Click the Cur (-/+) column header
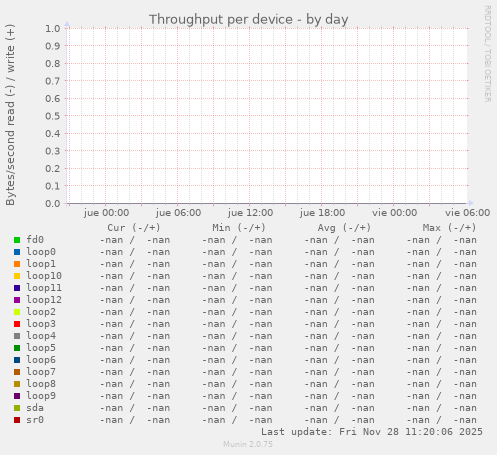497x455 pixels. 134,228
